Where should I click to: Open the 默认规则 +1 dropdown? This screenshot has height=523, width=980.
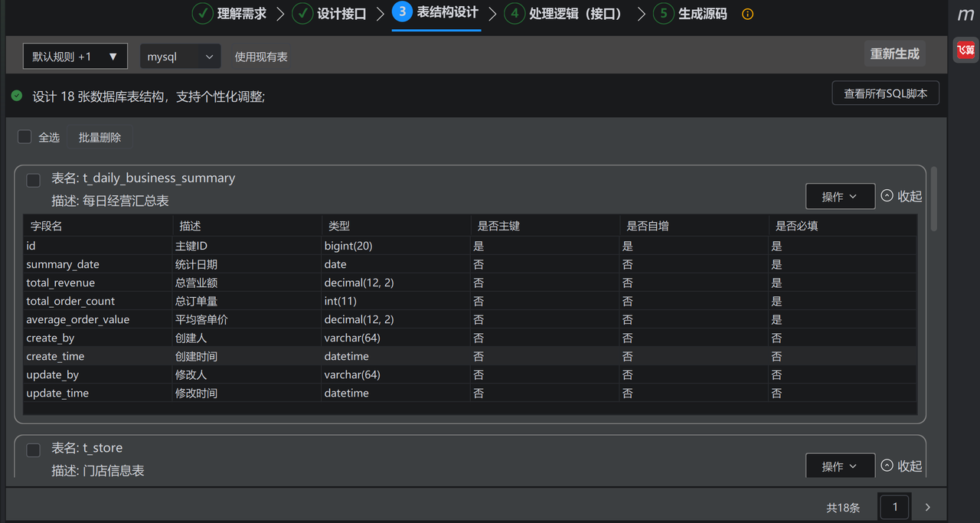75,57
